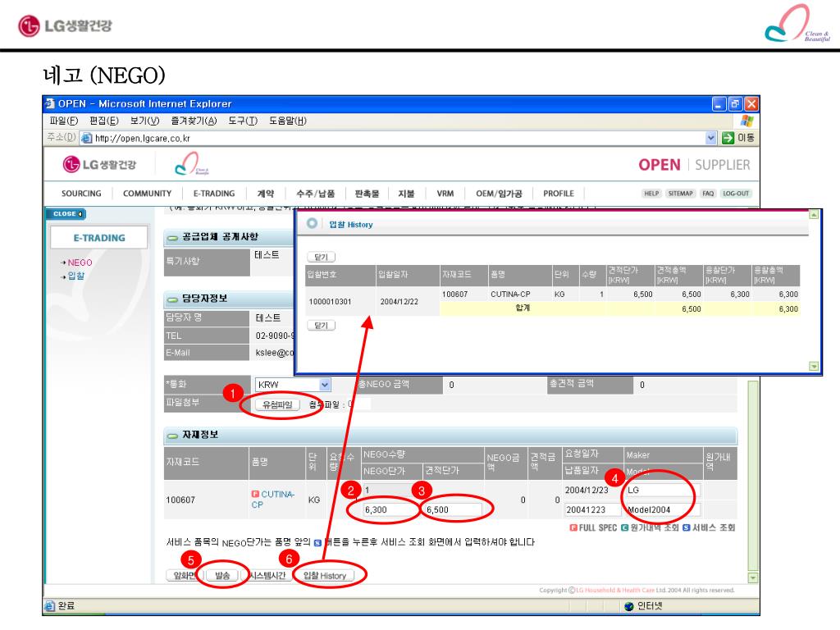Click main page scrollbar down arrow
840x630 pixels.
pos(753,577)
